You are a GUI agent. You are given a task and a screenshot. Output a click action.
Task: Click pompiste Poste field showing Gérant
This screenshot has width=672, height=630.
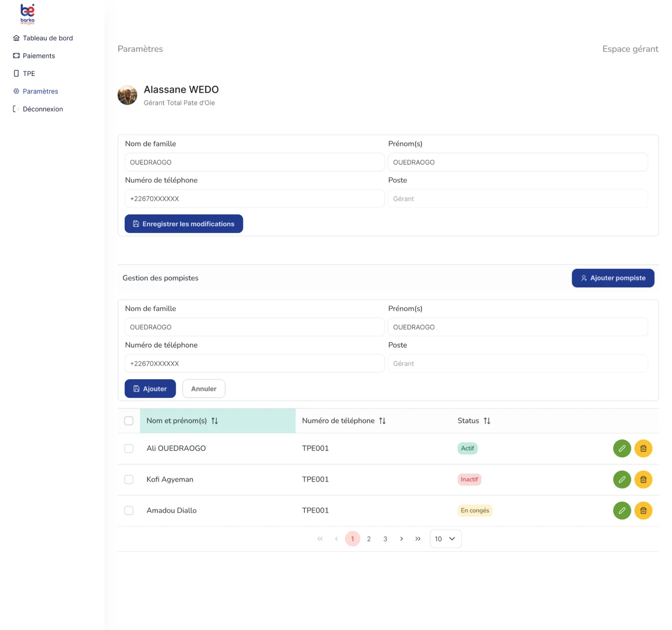517,363
